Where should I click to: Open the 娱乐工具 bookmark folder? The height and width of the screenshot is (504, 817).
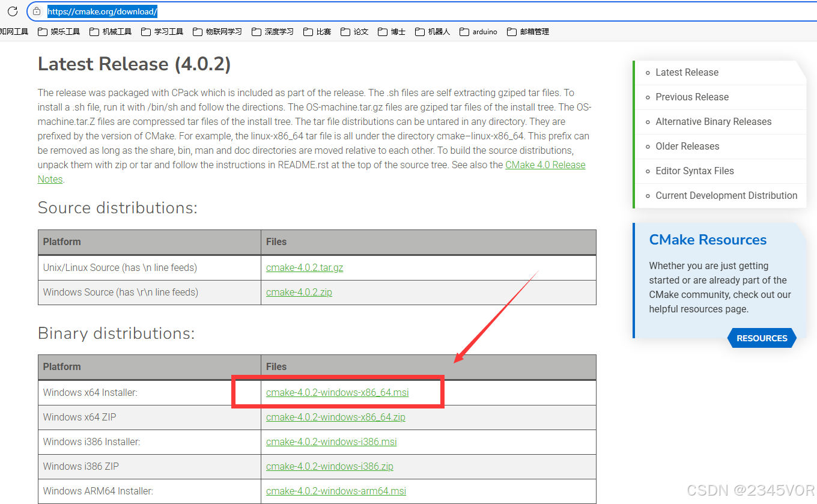click(59, 32)
